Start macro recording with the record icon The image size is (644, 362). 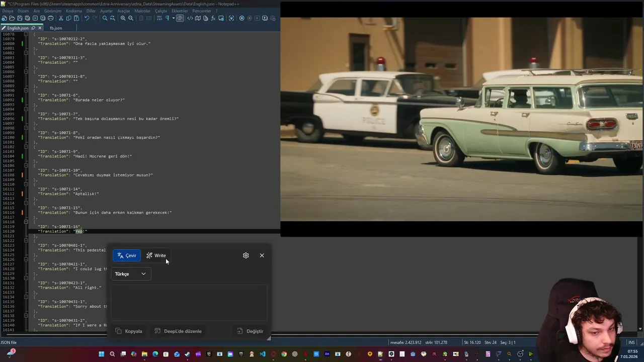pyautogui.click(x=242, y=18)
